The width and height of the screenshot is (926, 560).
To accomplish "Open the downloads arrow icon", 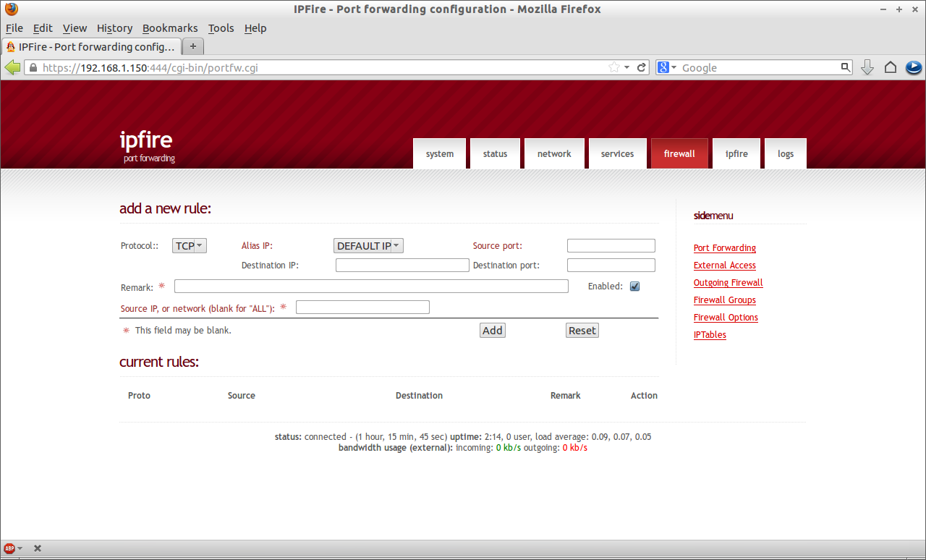I will (867, 67).
